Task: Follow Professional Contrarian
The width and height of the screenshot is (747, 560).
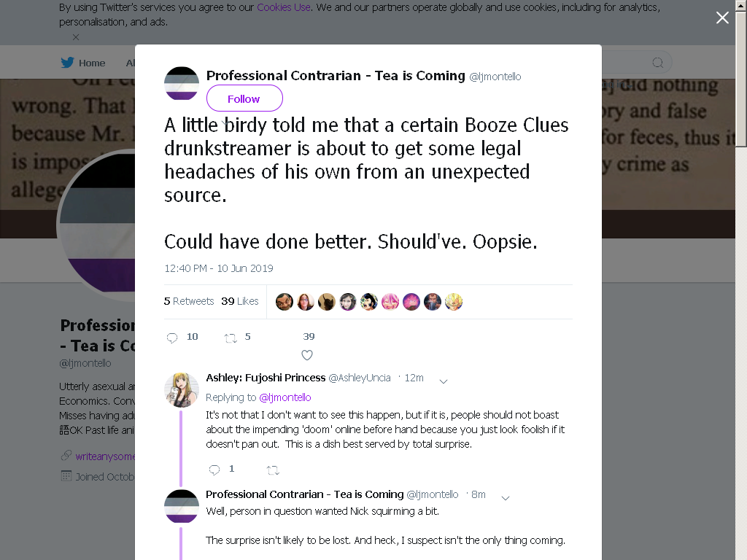Action: [244, 98]
